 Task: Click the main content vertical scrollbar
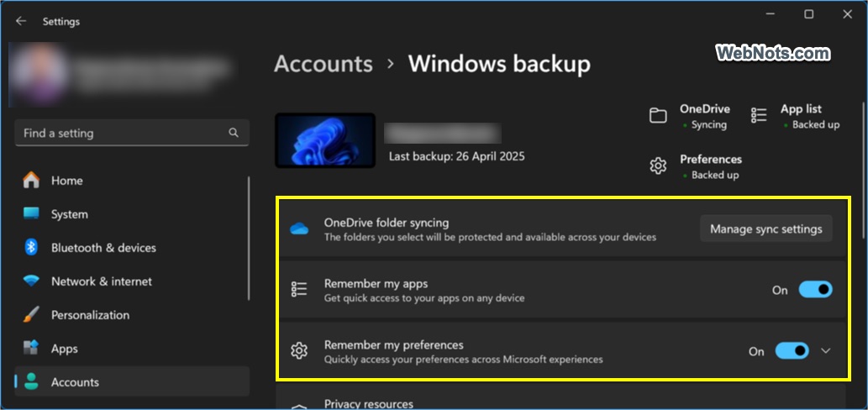pyautogui.click(x=862, y=171)
